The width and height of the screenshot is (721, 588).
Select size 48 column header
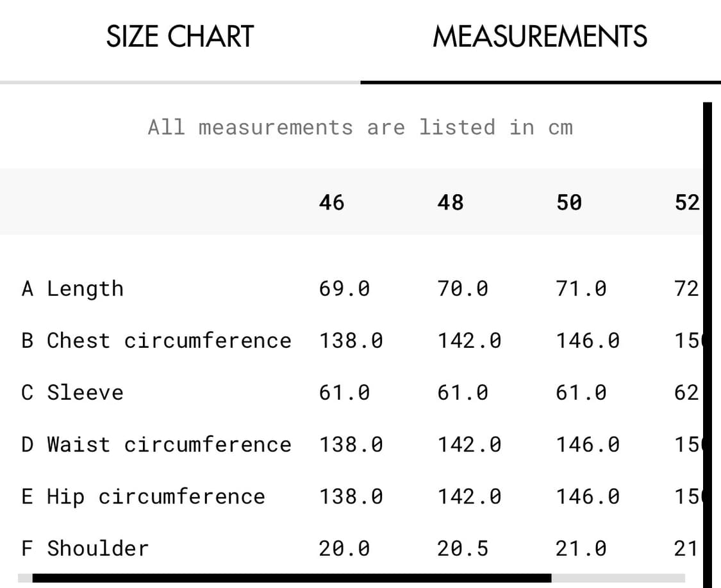(x=450, y=202)
